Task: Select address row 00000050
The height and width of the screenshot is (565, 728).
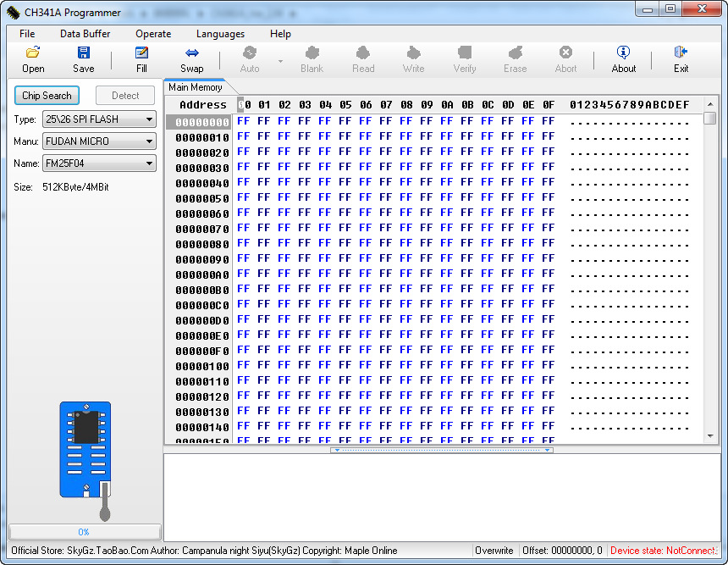Action: pyautogui.click(x=202, y=198)
